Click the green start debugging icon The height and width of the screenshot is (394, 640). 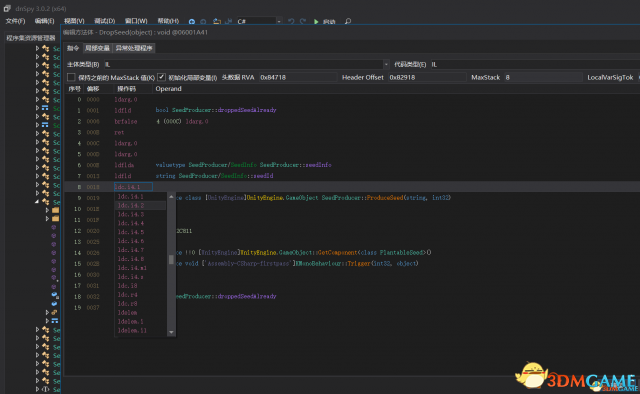(x=316, y=21)
